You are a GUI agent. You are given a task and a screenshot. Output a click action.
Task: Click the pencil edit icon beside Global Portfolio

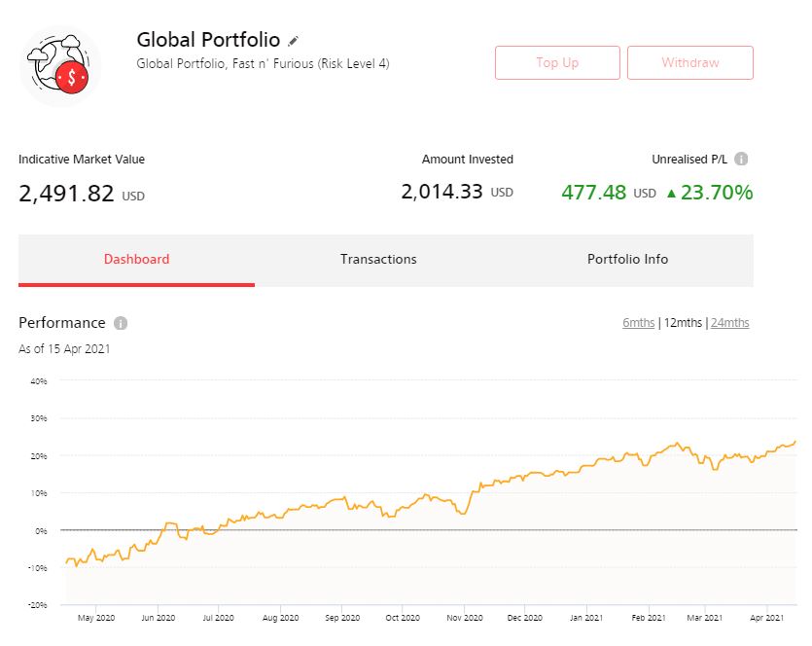(x=293, y=41)
